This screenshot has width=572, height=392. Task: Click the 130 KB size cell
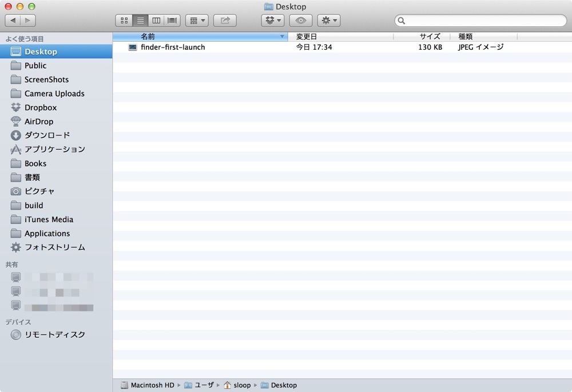(x=430, y=47)
